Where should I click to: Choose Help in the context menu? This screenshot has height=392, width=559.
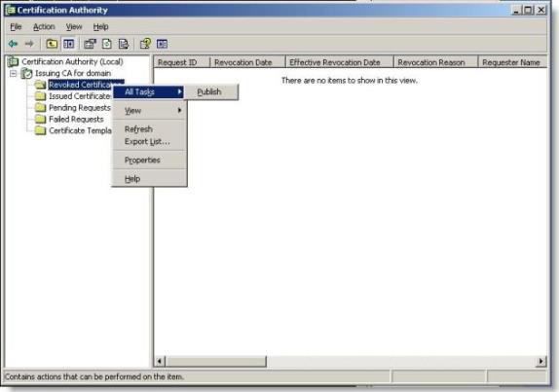coord(149,179)
